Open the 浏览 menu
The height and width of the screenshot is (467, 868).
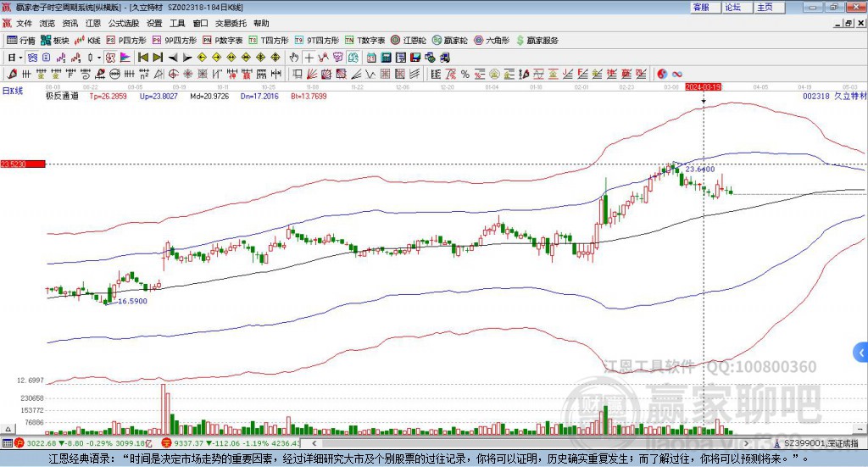pos(47,24)
